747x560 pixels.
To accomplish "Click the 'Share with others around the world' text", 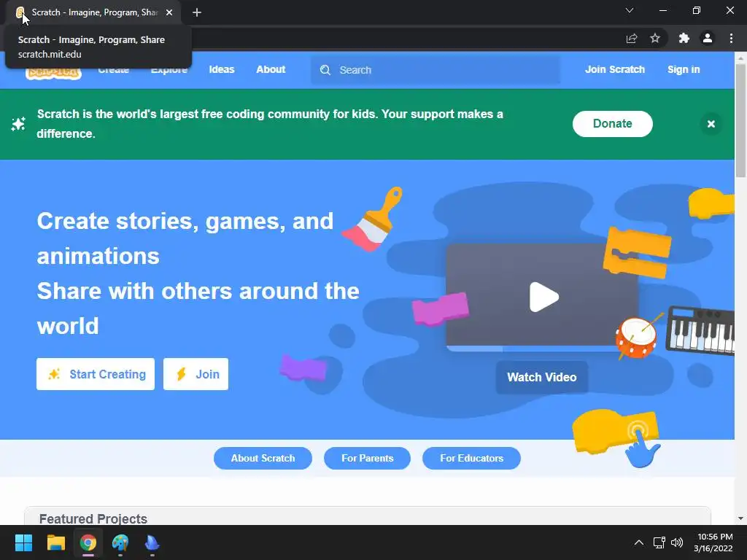I will tap(198, 308).
